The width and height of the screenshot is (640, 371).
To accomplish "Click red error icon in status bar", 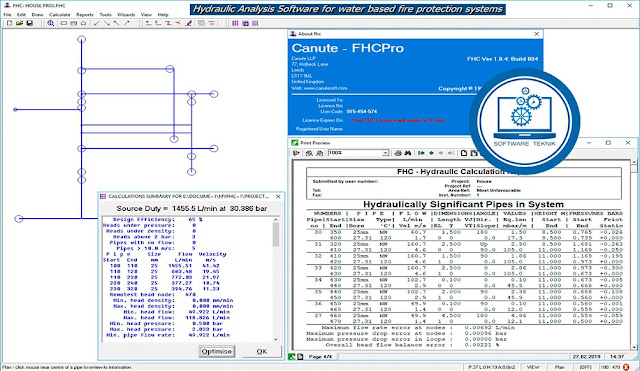I will (626, 367).
